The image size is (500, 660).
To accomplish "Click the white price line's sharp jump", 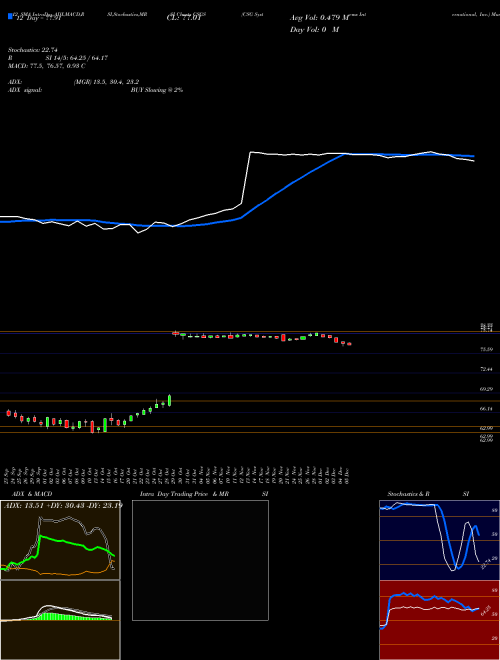I will pyautogui.click(x=246, y=178).
